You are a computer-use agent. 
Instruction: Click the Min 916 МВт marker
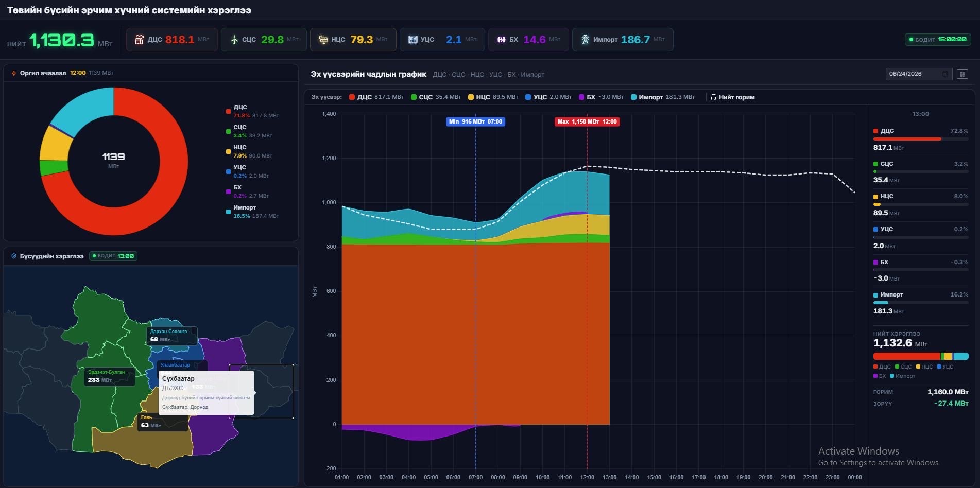click(x=475, y=122)
